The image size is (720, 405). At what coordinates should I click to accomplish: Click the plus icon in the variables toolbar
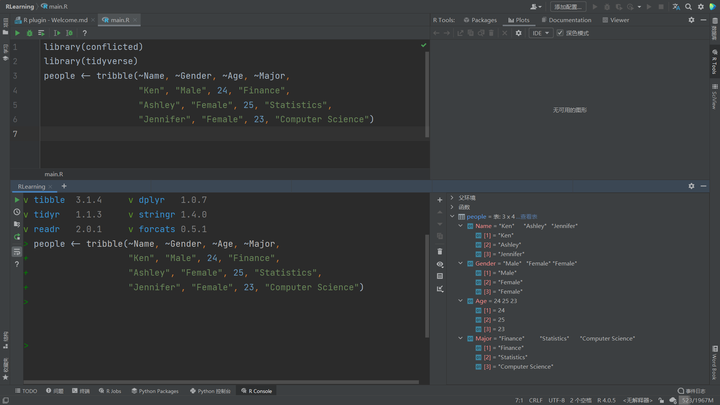click(439, 200)
